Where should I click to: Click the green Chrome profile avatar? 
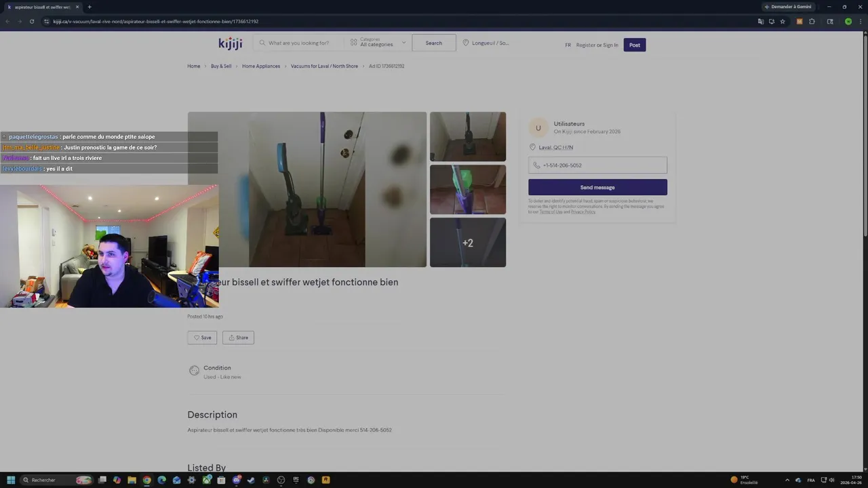[x=848, y=21]
